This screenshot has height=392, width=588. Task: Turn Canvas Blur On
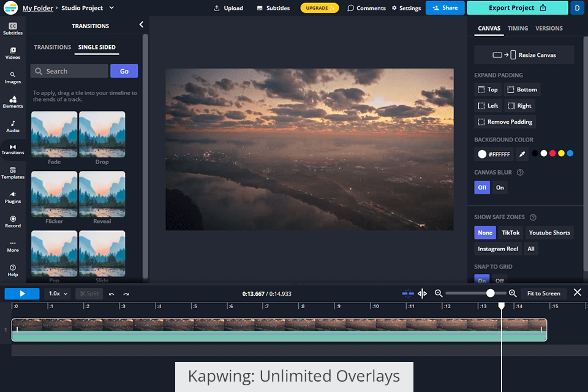(500, 187)
